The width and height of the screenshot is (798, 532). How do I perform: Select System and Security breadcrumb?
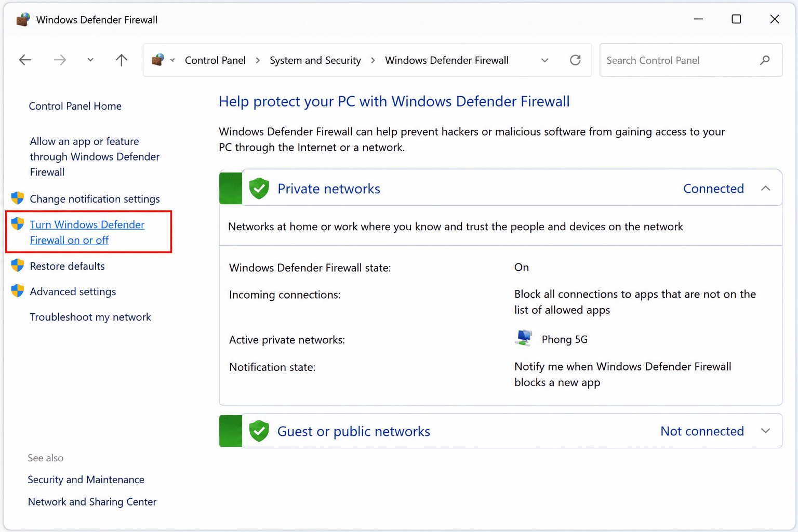(x=315, y=60)
